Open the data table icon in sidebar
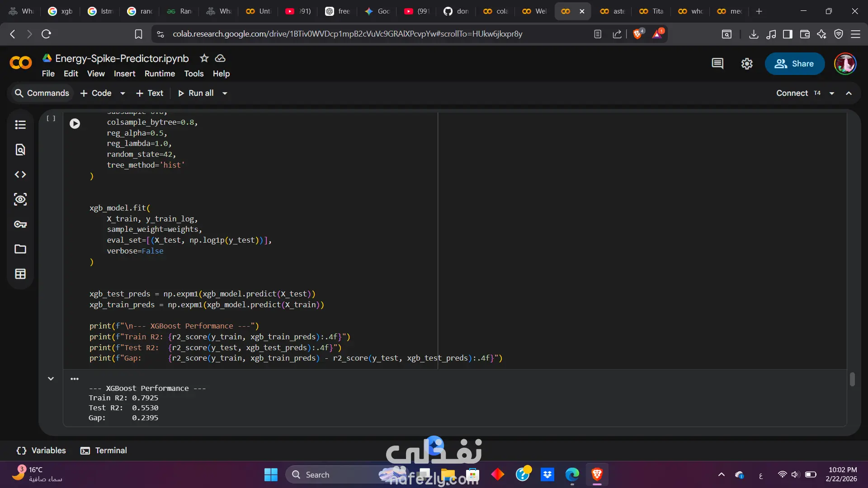This screenshot has width=868, height=488. pos(20,274)
